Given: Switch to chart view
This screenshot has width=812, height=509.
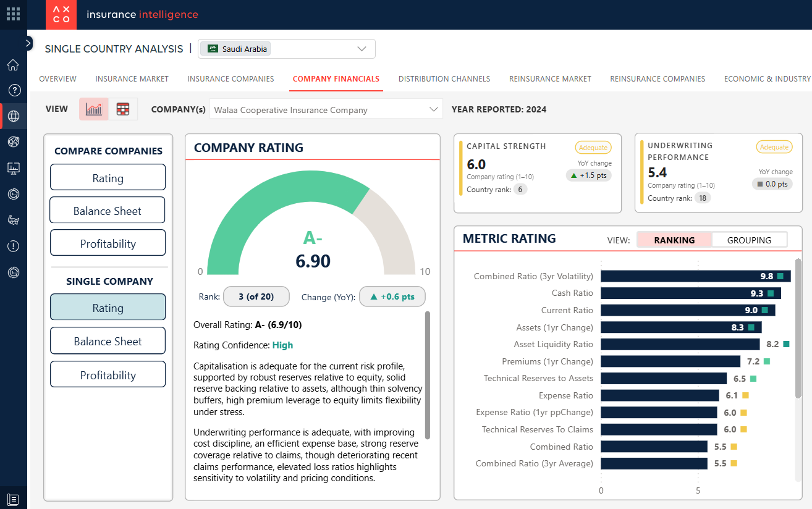Looking at the screenshot, I should point(94,109).
